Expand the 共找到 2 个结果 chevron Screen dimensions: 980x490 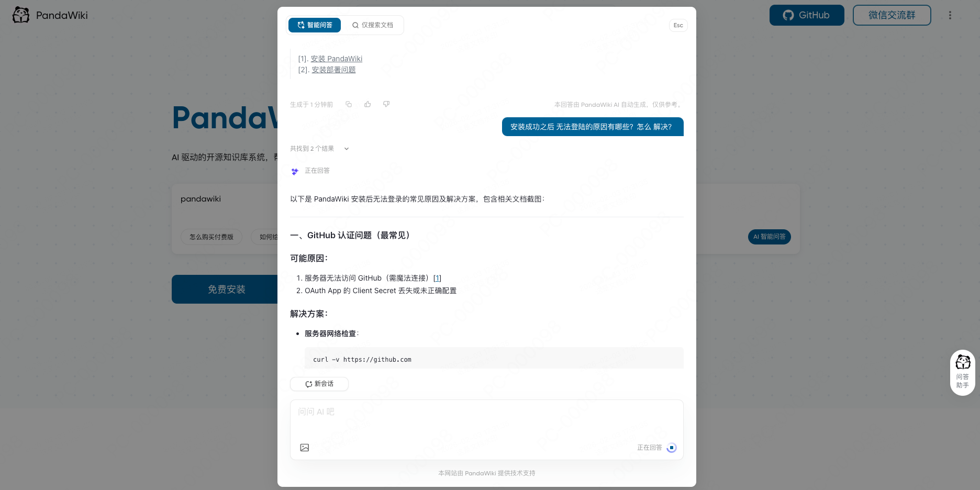coord(347,149)
